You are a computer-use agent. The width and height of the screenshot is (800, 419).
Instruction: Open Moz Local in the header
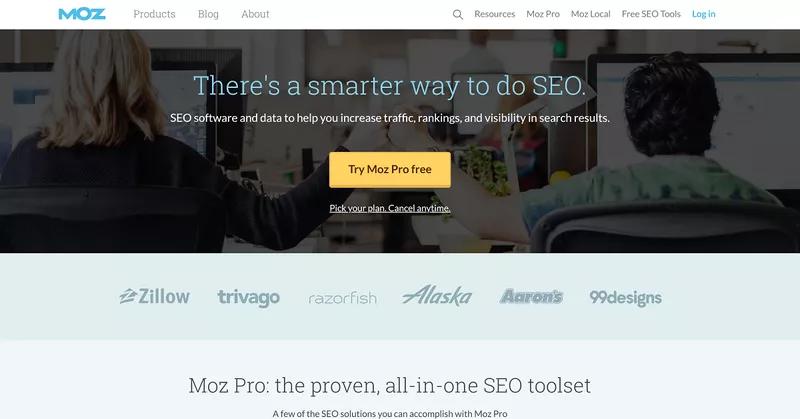(590, 14)
